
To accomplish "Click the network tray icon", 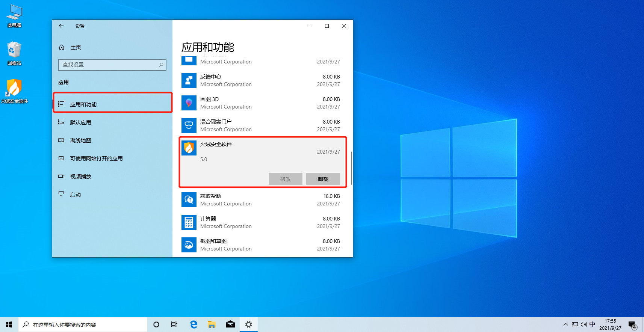I will [x=575, y=324].
